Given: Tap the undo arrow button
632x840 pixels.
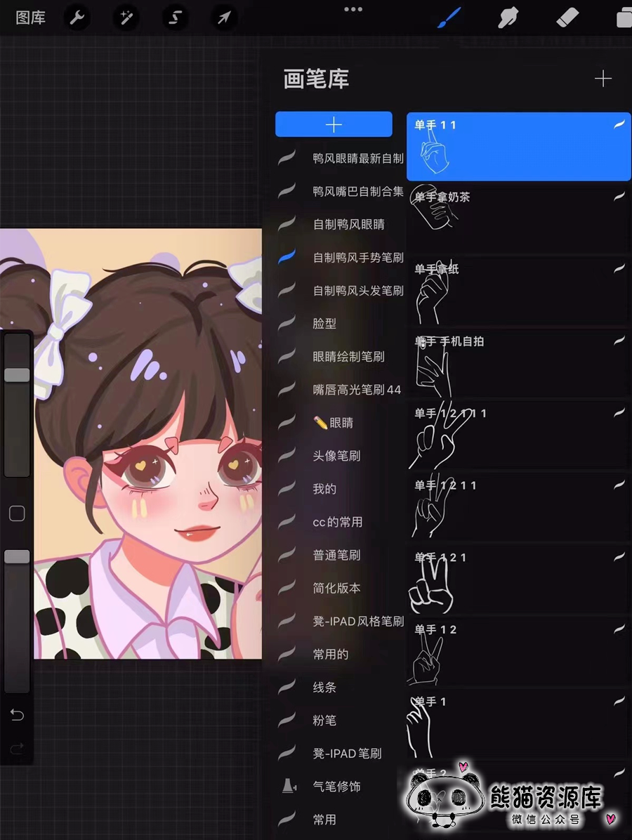Looking at the screenshot, I should click(x=16, y=714).
